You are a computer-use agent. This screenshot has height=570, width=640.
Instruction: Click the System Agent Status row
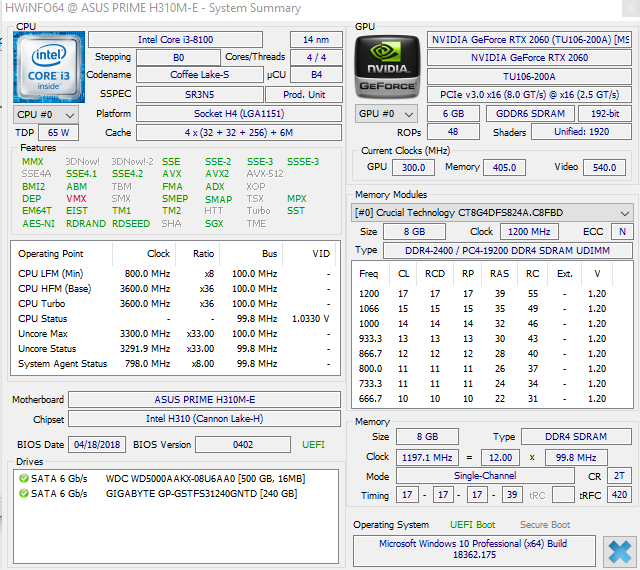[175, 364]
